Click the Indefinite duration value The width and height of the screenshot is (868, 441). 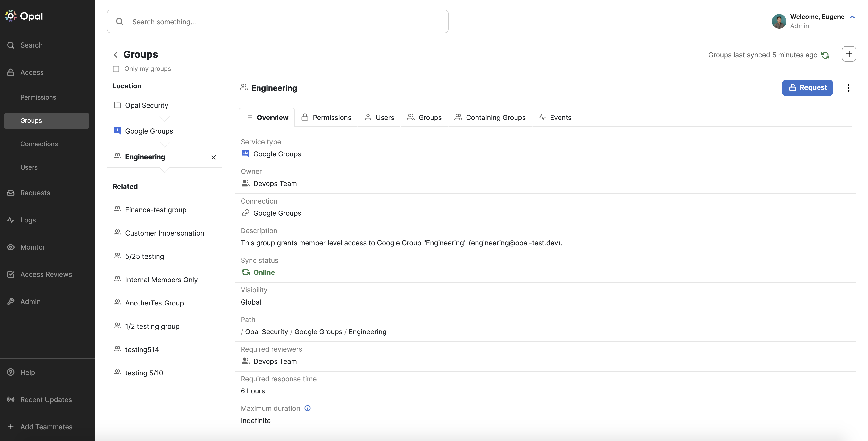[x=255, y=421]
